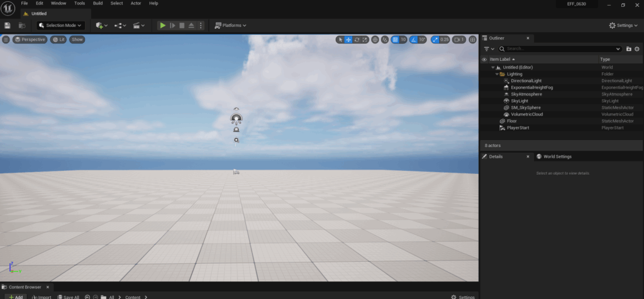Open the Build menu
The image size is (644, 299).
97,3
